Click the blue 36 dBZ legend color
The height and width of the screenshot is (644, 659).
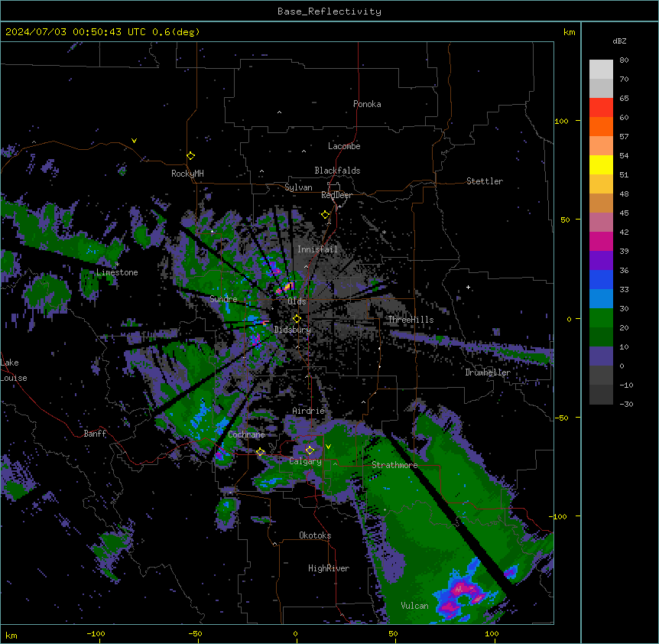601,279
